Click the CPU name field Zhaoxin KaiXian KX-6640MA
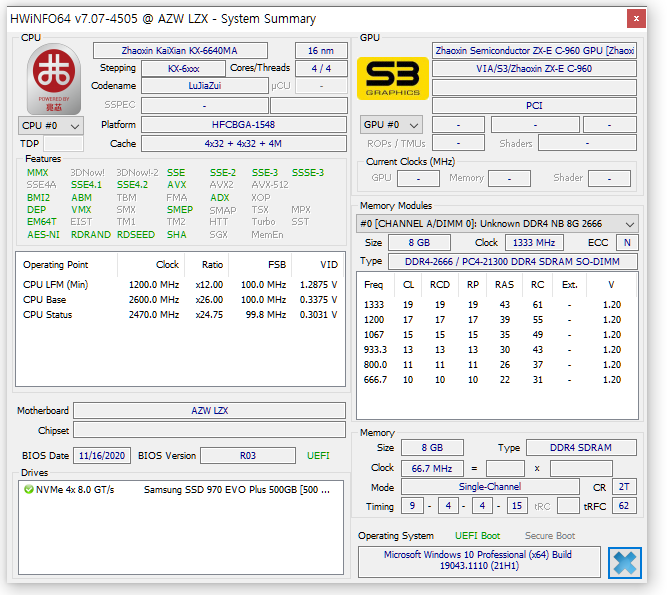 coord(180,51)
